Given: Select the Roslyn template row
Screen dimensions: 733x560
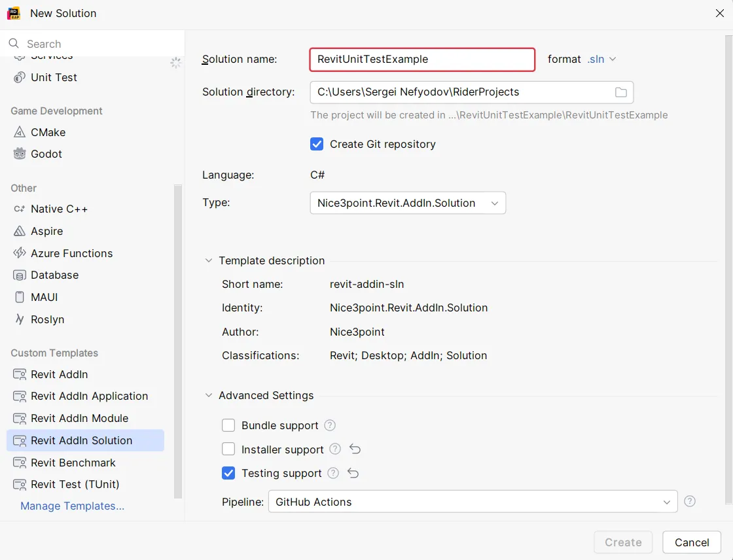Looking at the screenshot, I should (x=86, y=319).
